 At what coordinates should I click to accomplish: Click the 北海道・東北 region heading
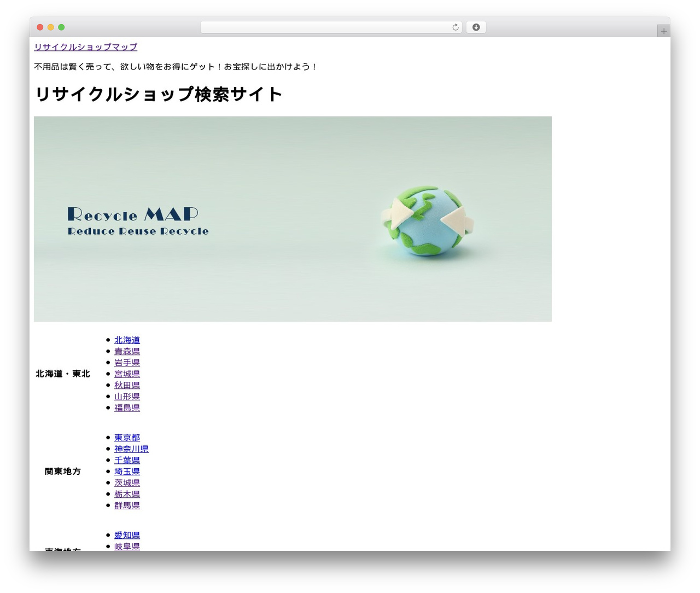point(63,374)
